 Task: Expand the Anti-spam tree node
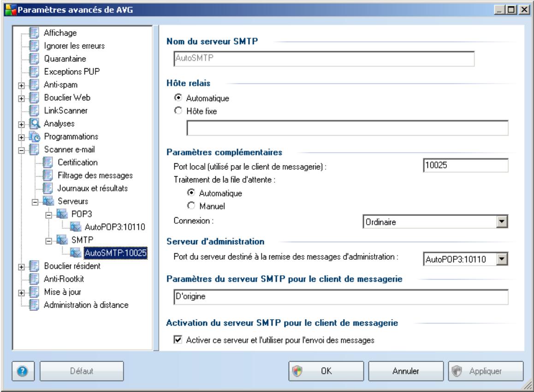(x=22, y=85)
